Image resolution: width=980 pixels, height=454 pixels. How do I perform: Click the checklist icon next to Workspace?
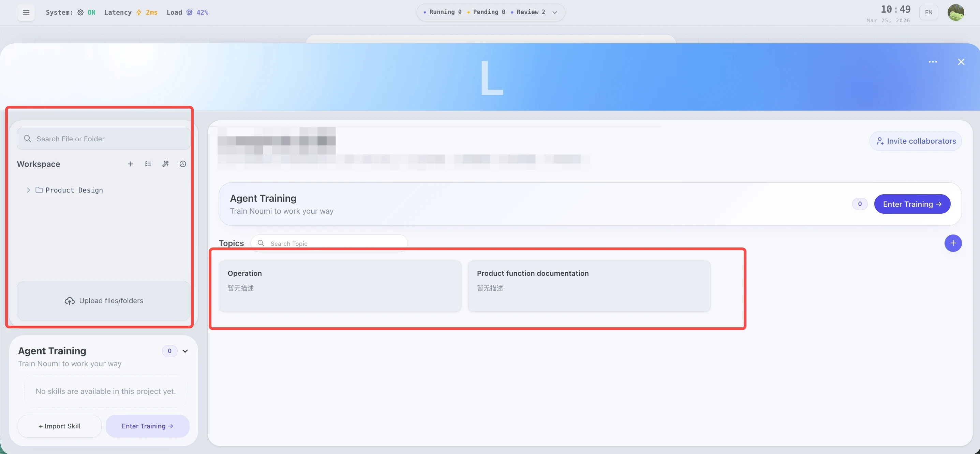pyautogui.click(x=148, y=164)
